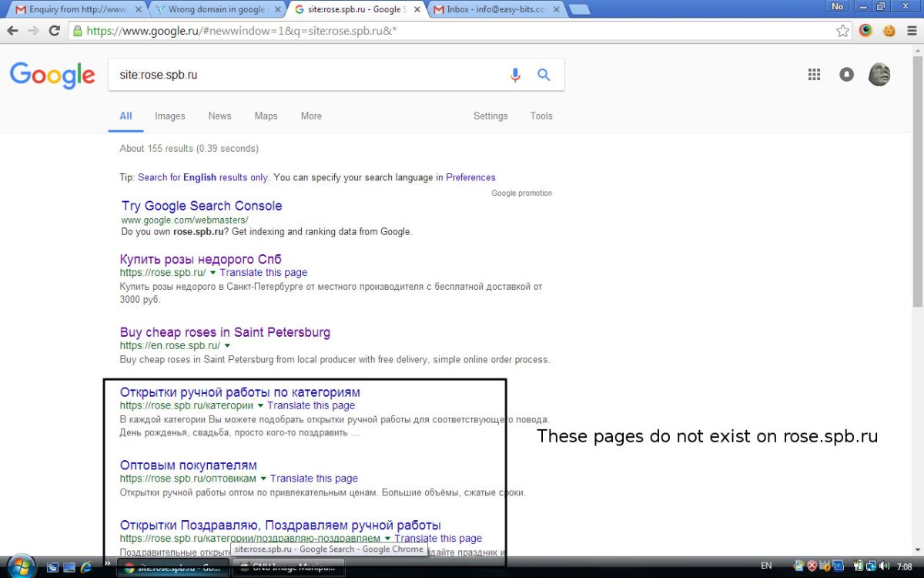Open the Google apps grid
This screenshot has width=924, height=578.
[x=814, y=75]
